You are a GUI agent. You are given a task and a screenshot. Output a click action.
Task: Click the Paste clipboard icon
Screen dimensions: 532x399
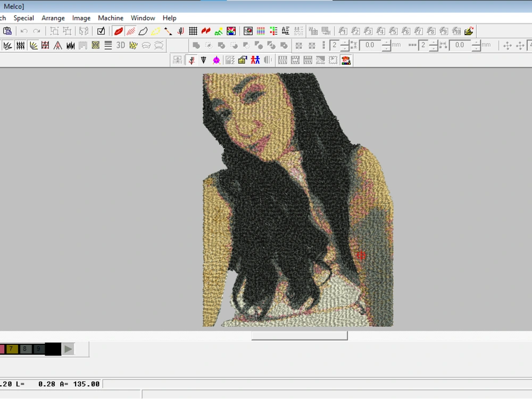7,31
